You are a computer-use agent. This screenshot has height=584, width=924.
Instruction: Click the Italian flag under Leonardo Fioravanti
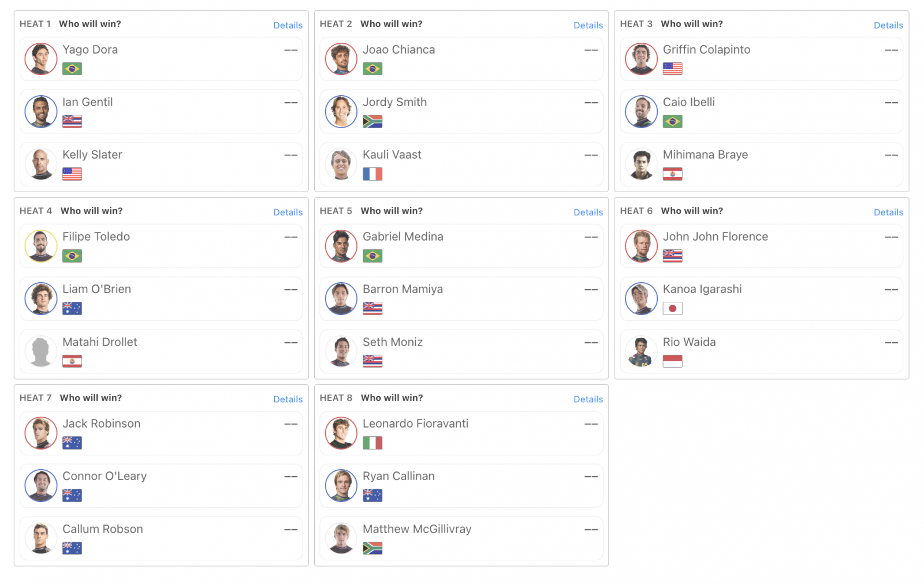372,443
